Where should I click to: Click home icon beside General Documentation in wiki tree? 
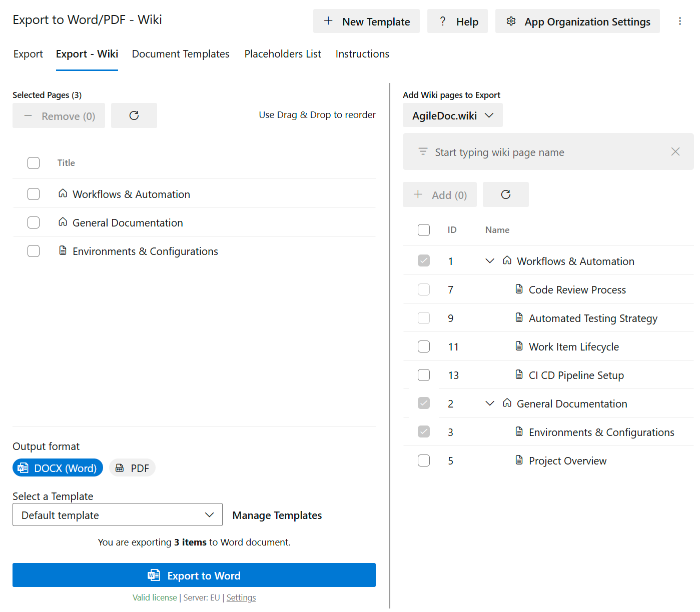(x=507, y=403)
